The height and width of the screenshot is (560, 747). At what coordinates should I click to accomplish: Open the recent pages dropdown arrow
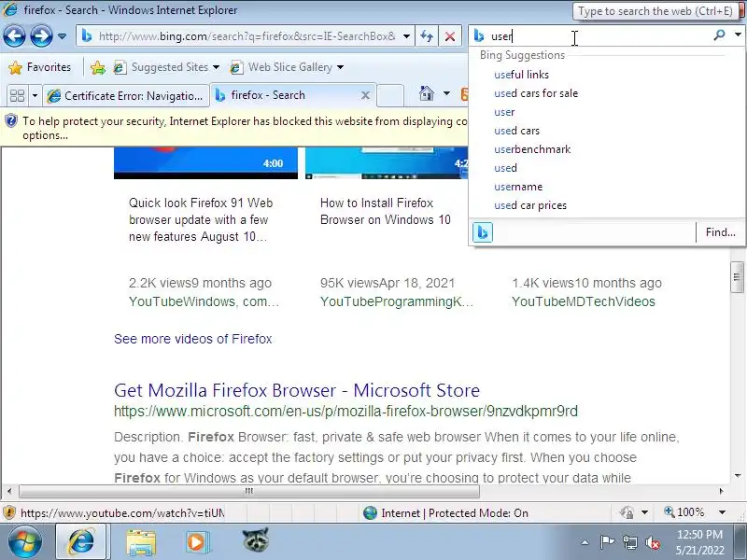tap(62, 36)
